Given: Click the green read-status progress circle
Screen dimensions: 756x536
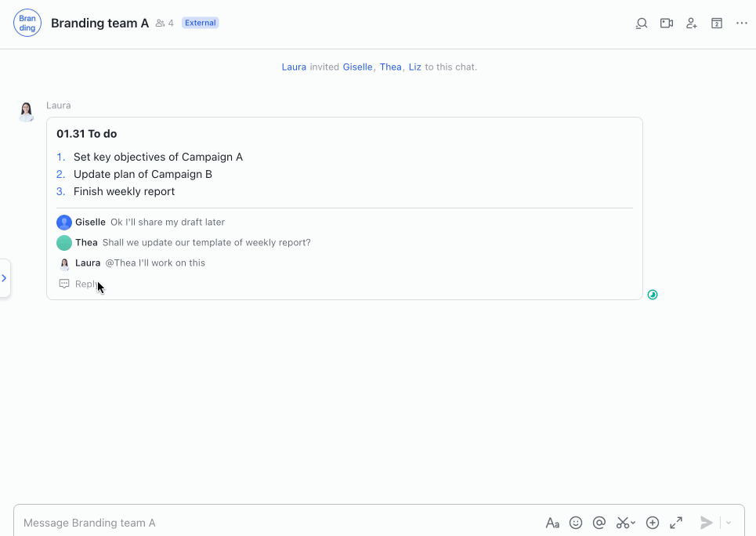Looking at the screenshot, I should pyautogui.click(x=653, y=294).
